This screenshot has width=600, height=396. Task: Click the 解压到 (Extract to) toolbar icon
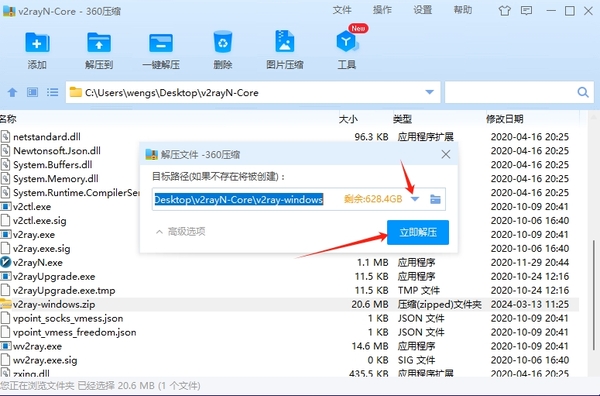[99, 42]
